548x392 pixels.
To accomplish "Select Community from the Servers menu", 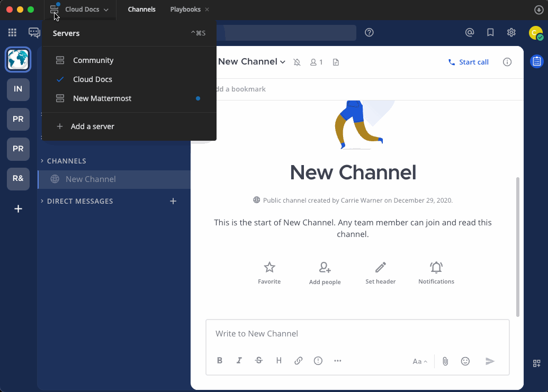I will 94,60.
